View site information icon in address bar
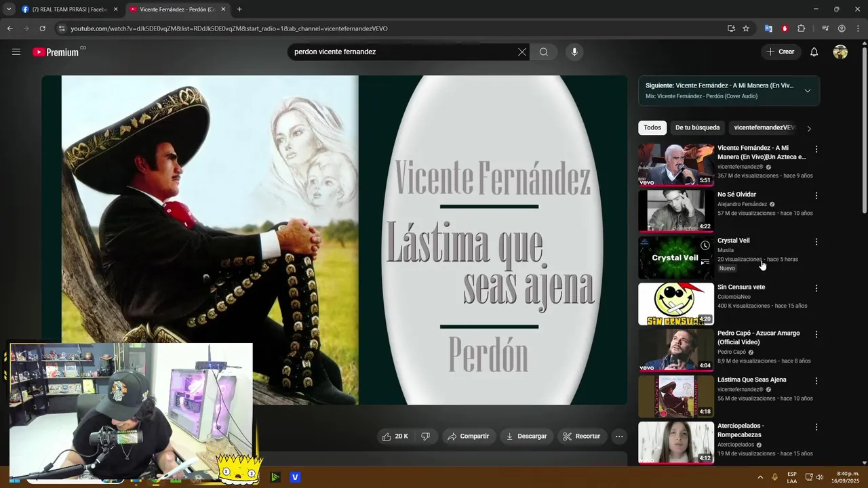This screenshot has height=488, width=868. (62, 28)
